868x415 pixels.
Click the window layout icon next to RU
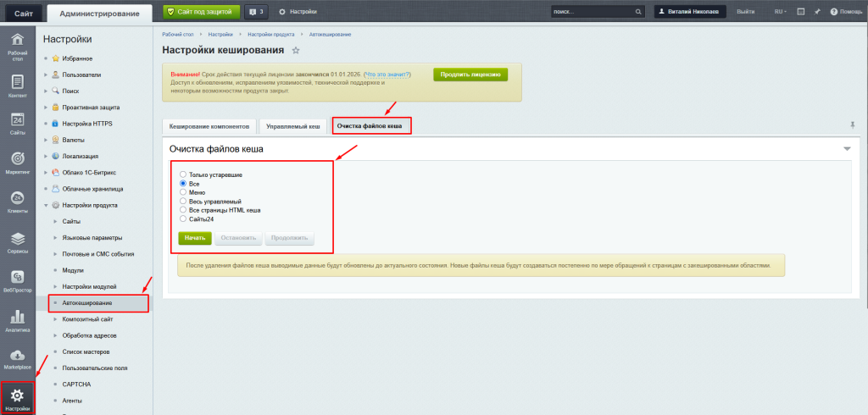pos(800,12)
